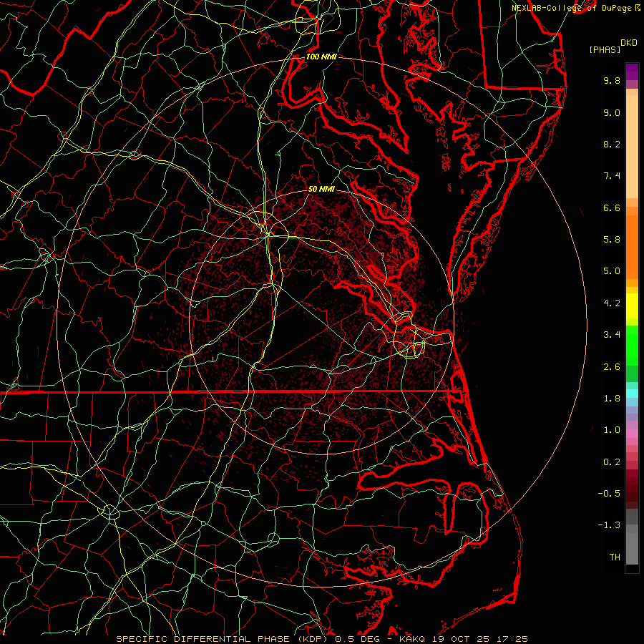
Task: Click the 1.0 value on color scale
Action: (x=612, y=430)
